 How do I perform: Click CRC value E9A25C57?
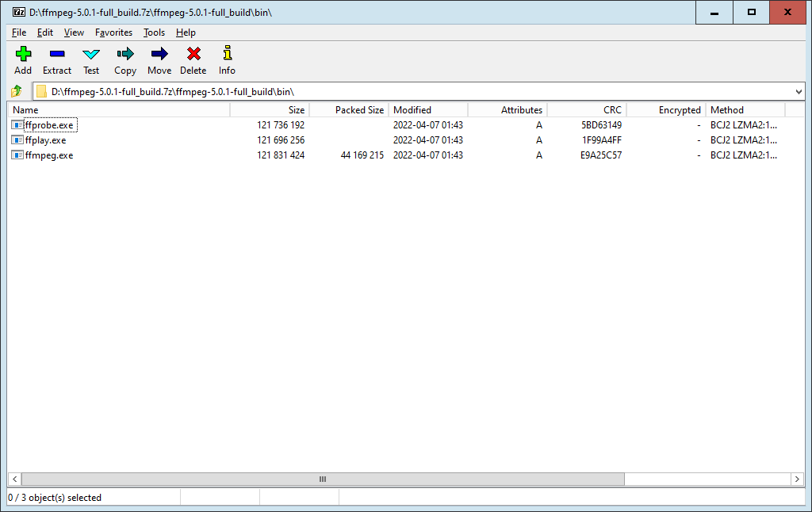[601, 155]
